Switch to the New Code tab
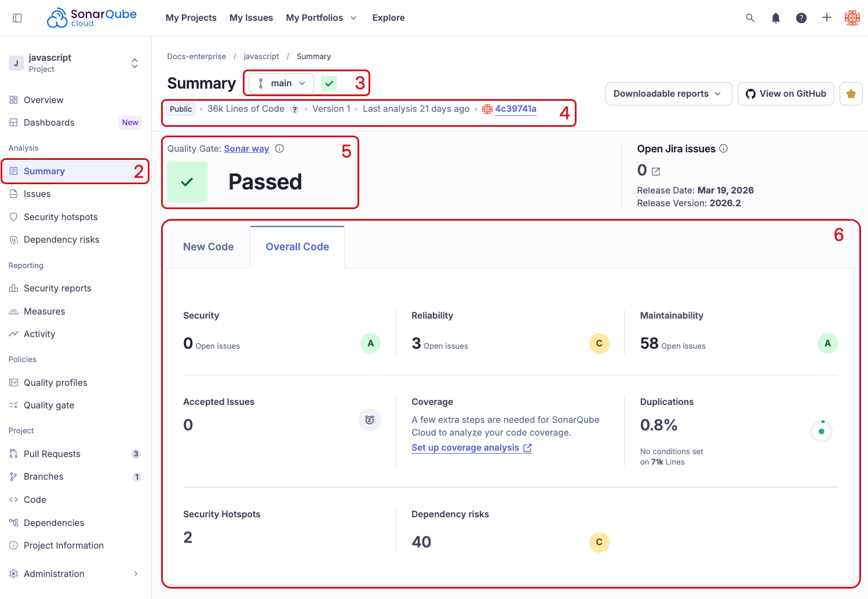Screen dimensions: 868x599 [209, 247]
